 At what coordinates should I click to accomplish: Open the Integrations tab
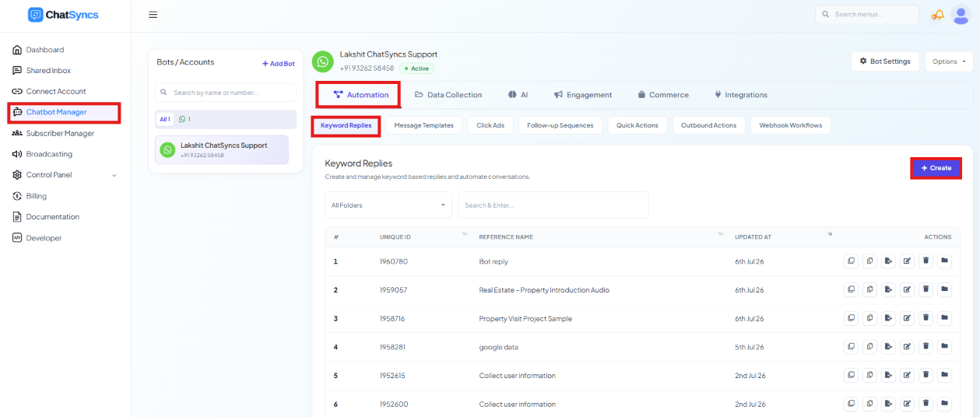(x=741, y=95)
